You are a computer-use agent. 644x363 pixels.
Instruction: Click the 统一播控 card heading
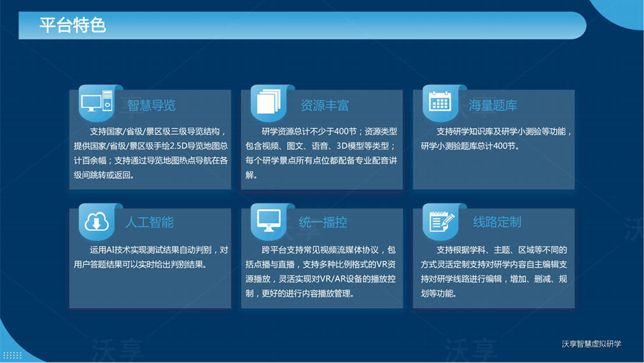coord(323,223)
